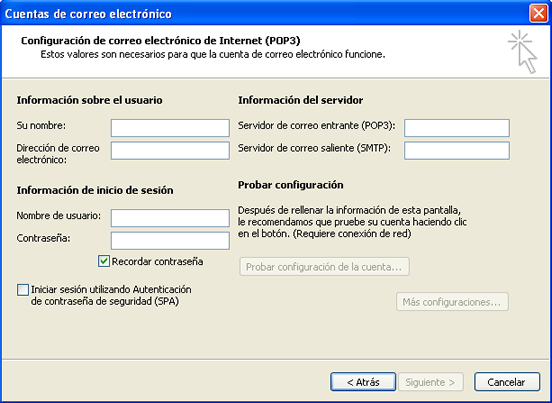552x403 pixels.
Task: Open Más configuraciones settings button
Action: (452, 302)
